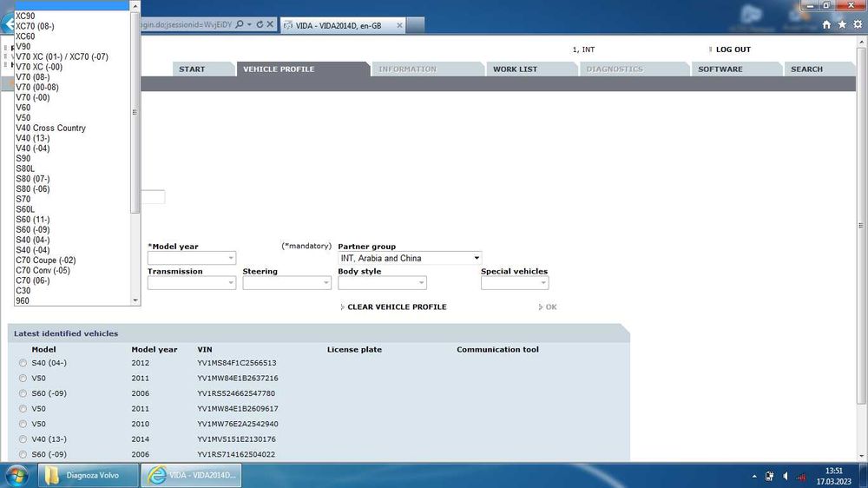Select C70 Coupe (-02) model
The image size is (868, 488).
(72, 260)
